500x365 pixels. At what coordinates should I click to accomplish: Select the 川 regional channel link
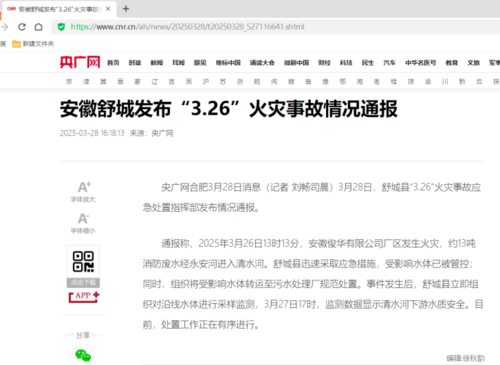click(445, 82)
